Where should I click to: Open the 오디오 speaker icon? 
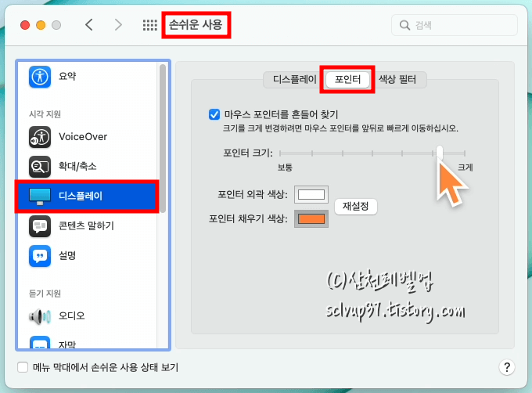[x=40, y=316]
